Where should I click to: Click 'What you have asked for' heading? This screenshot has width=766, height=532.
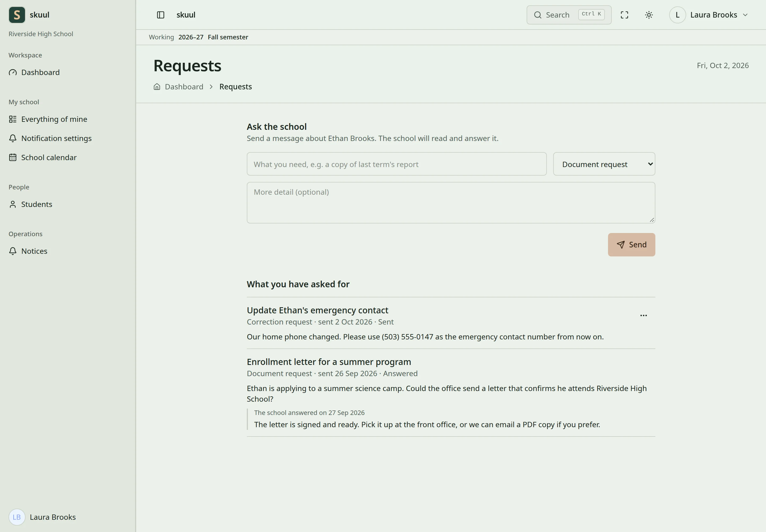(x=298, y=284)
